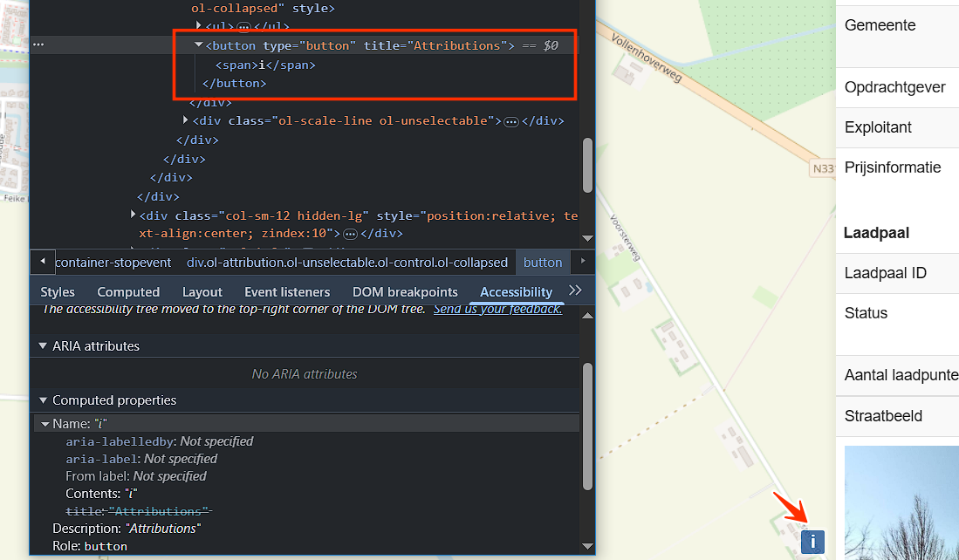
Task: Expand the ellipsis in col-sm-12 hidden-lg div
Action: point(350,234)
